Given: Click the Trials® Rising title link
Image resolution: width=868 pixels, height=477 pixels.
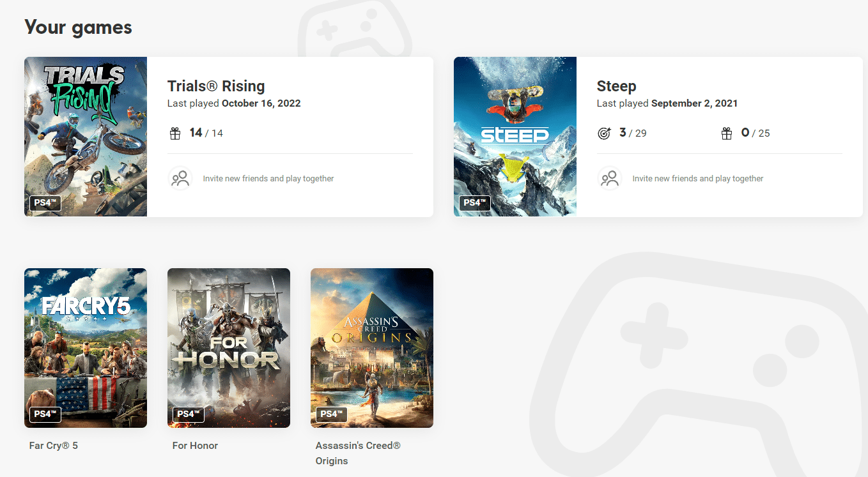Looking at the screenshot, I should point(216,86).
